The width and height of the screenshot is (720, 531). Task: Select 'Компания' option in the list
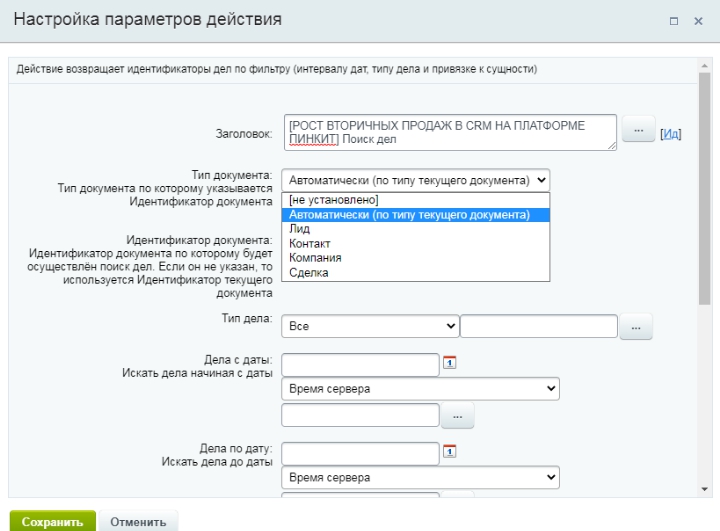click(314, 258)
